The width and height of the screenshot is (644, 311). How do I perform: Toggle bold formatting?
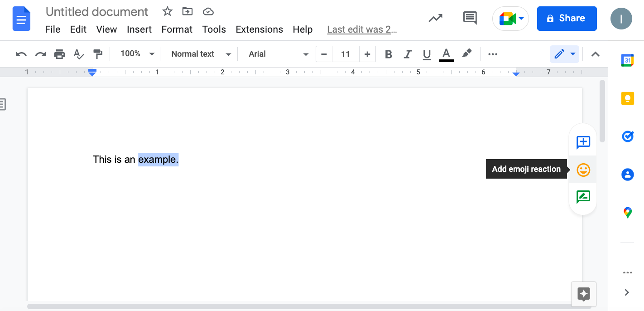coord(388,54)
